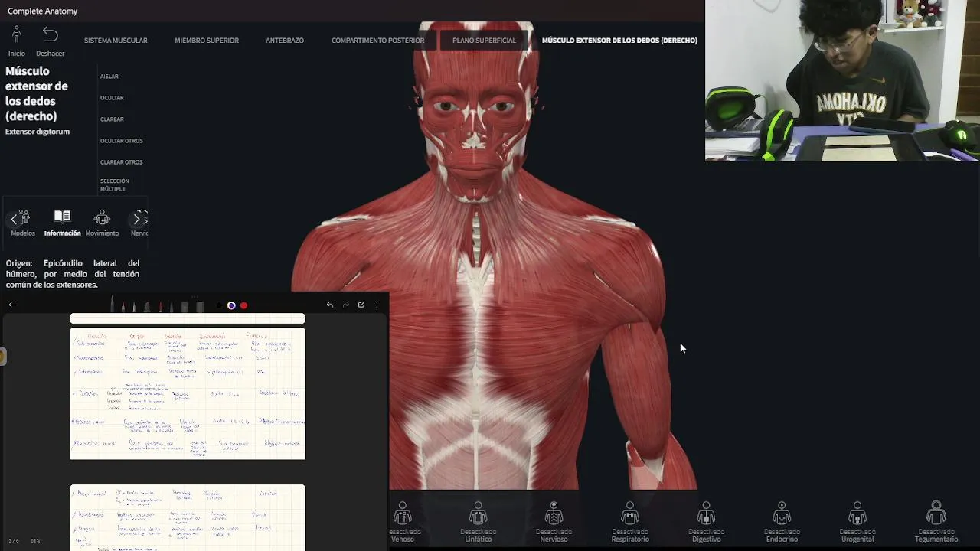Undo last stroke in notes toolbar
The image size is (980, 551).
330,305
